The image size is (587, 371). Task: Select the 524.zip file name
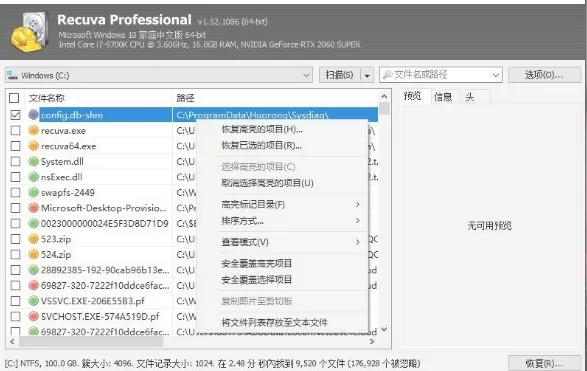56,255
